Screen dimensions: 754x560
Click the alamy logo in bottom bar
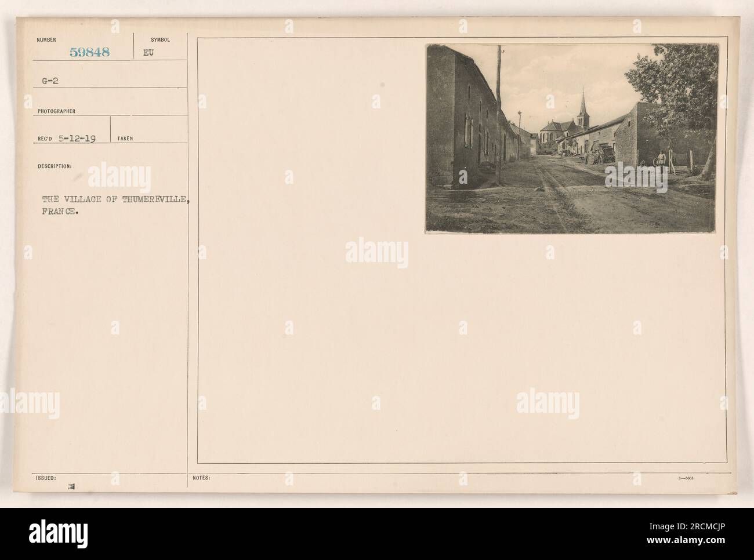pyautogui.click(x=57, y=533)
